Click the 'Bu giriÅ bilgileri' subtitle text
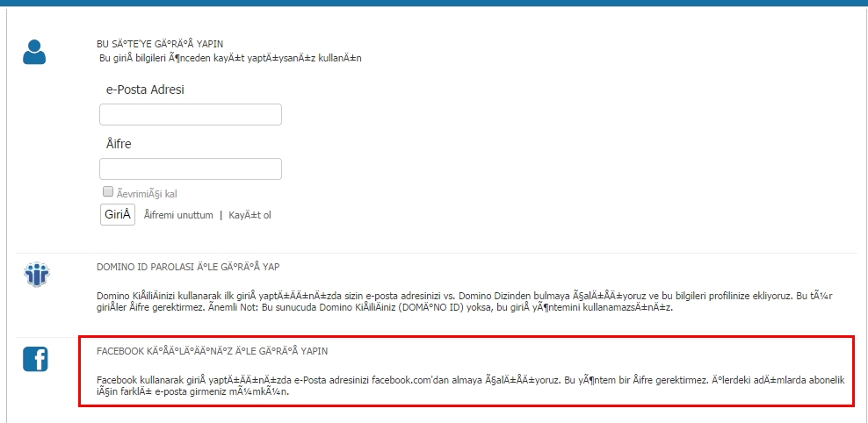 point(230,58)
